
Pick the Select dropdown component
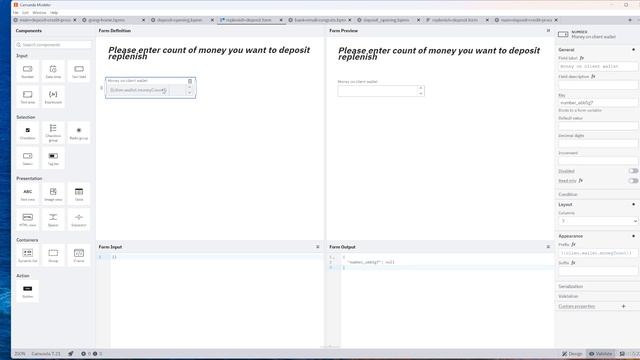coord(27,158)
